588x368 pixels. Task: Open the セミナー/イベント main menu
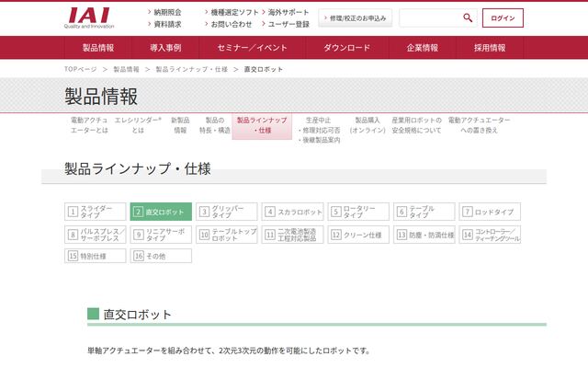click(x=252, y=48)
